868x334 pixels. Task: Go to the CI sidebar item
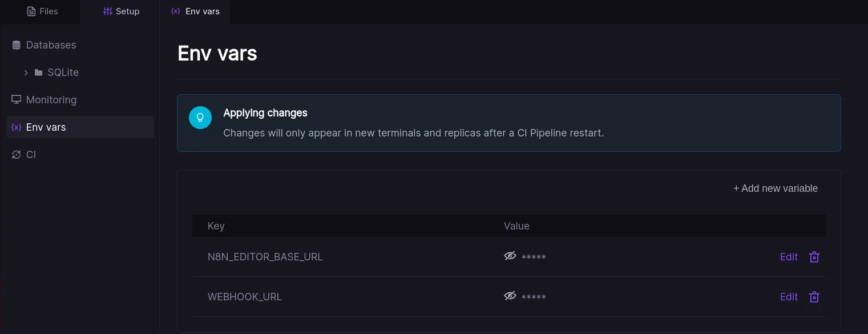coord(31,155)
